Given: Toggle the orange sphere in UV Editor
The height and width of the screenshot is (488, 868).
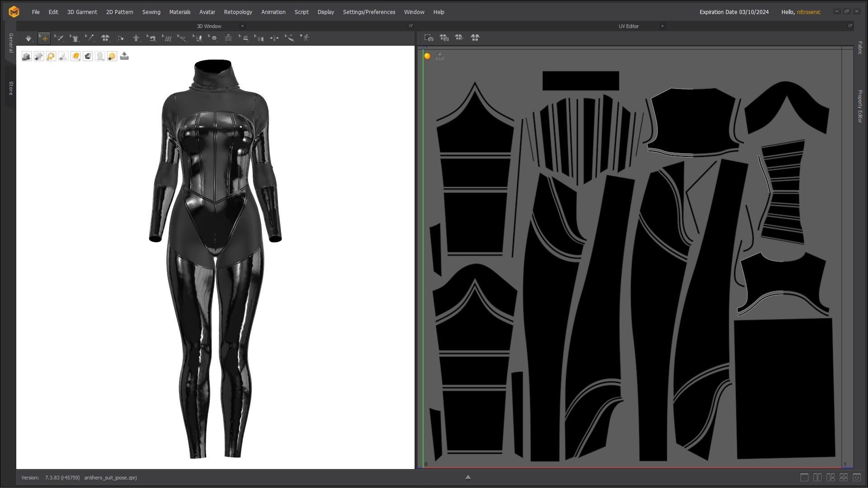Looking at the screenshot, I should pyautogui.click(x=427, y=56).
